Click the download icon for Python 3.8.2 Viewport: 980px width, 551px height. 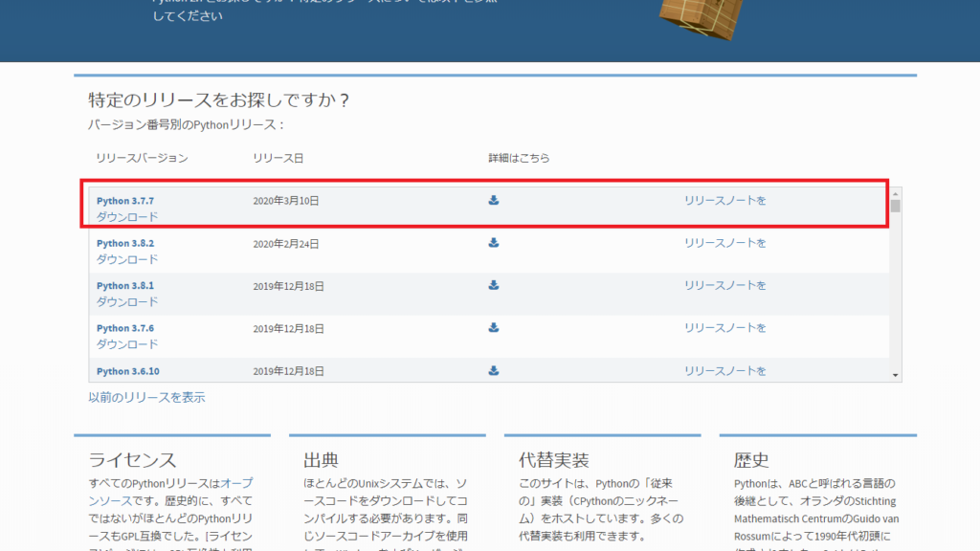[493, 243]
